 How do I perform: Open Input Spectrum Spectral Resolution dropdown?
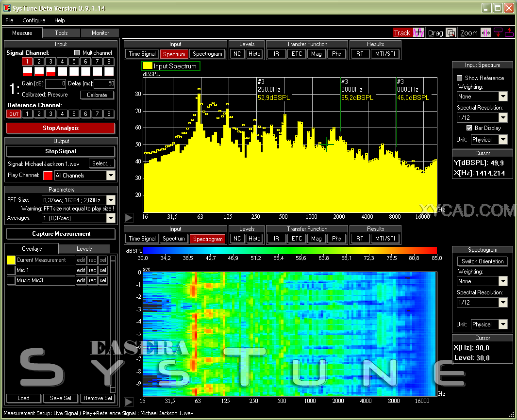click(503, 117)
